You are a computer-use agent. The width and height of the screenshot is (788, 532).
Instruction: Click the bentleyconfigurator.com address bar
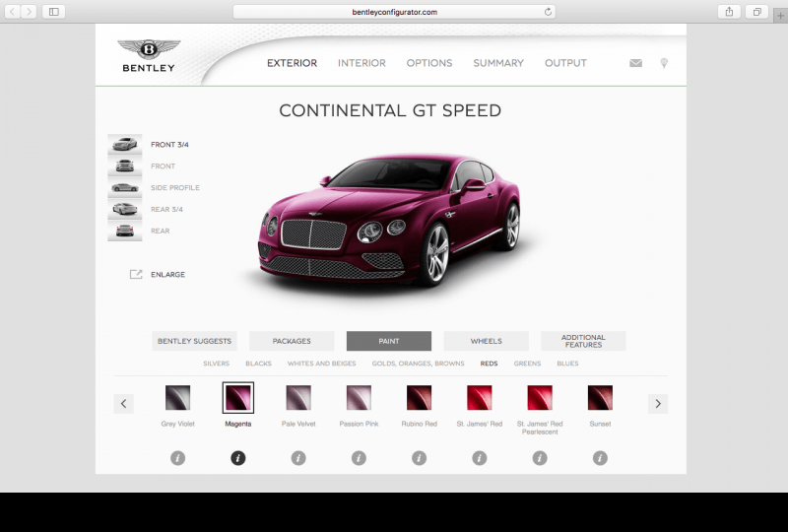point(395,12)
